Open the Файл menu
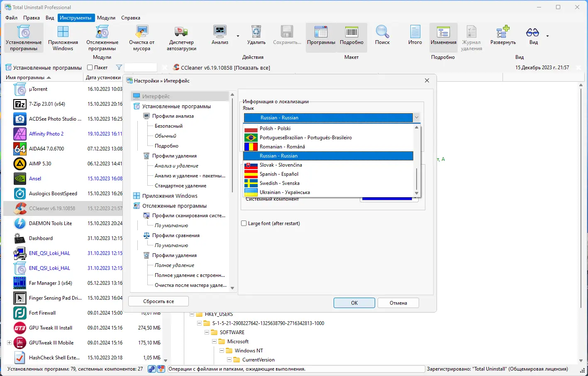This screenshot has width=588, height=376. point(12,18)
